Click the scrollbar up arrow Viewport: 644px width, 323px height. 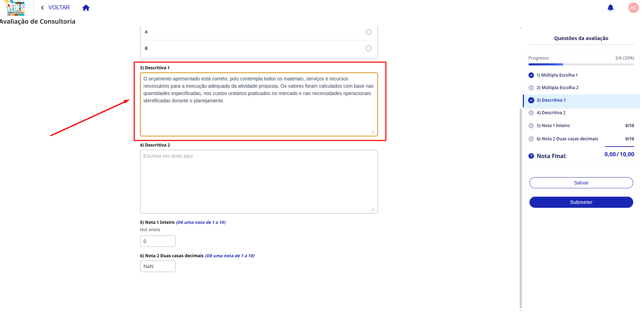(x=521, y=28)
